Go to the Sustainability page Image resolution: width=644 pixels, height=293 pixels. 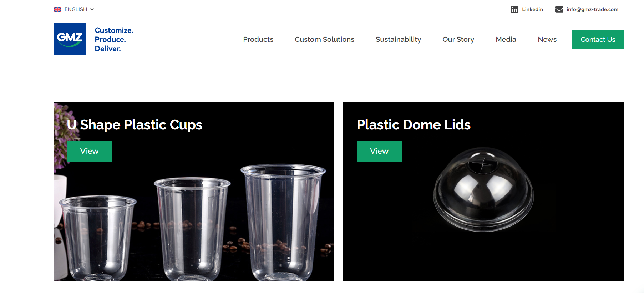tap(398, 39)
